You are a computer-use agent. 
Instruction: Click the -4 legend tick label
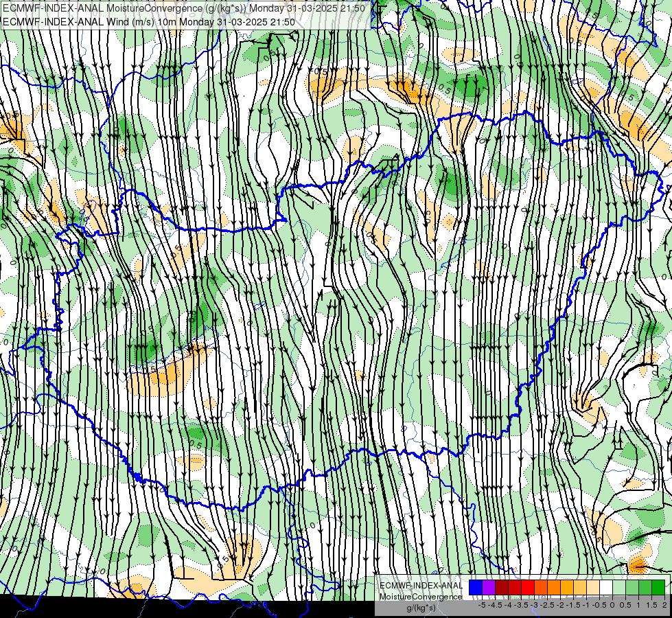[x=508, y=605]
